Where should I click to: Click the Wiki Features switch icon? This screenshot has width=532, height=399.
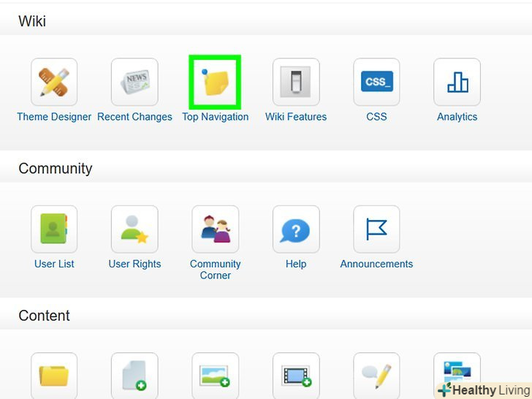click(x=296, y=83)
